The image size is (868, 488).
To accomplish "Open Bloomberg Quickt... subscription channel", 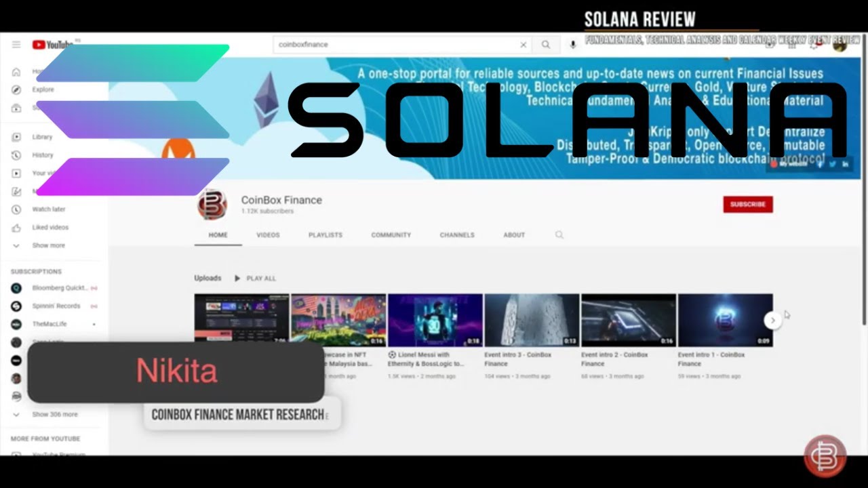I will point(54,288).
